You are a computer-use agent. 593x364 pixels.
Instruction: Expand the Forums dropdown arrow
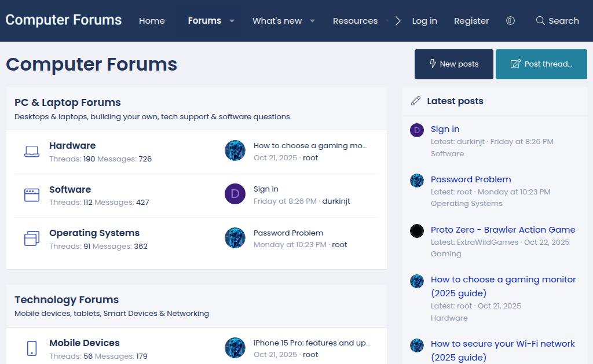coord(232,21)
